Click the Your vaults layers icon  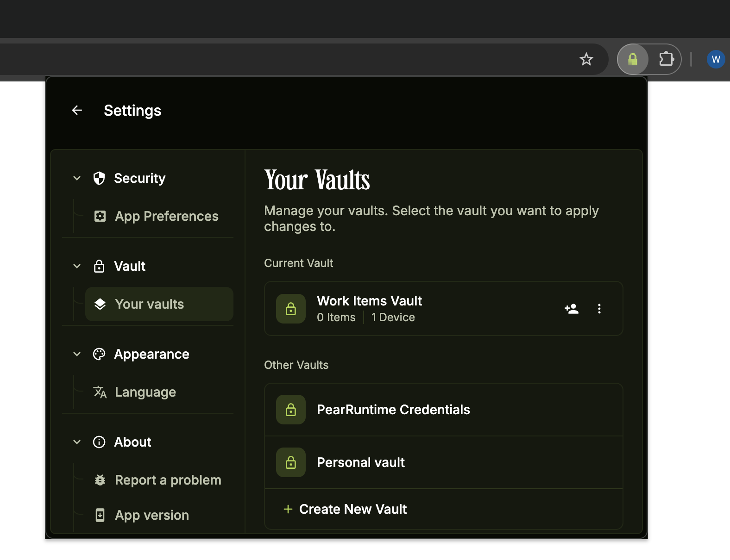coord(100,304)
